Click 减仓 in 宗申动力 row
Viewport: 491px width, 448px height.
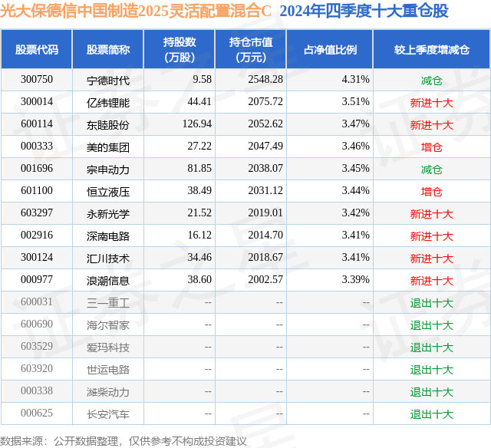click(431, 170)
